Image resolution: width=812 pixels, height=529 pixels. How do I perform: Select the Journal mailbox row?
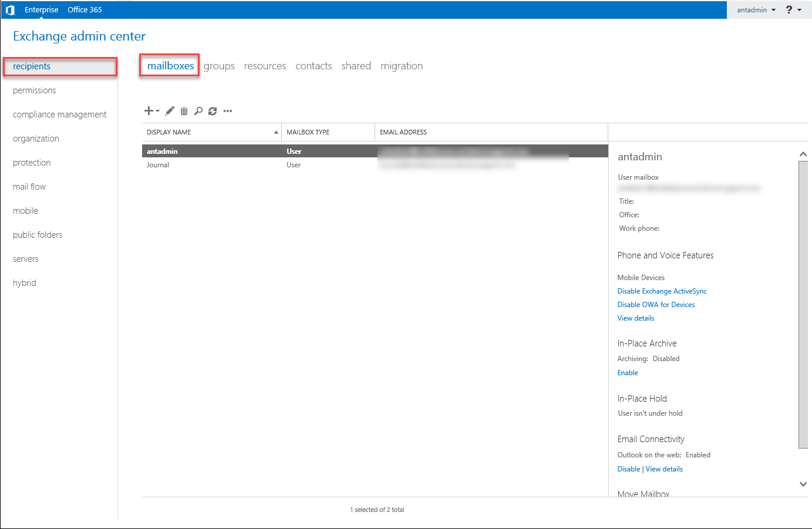158,165
